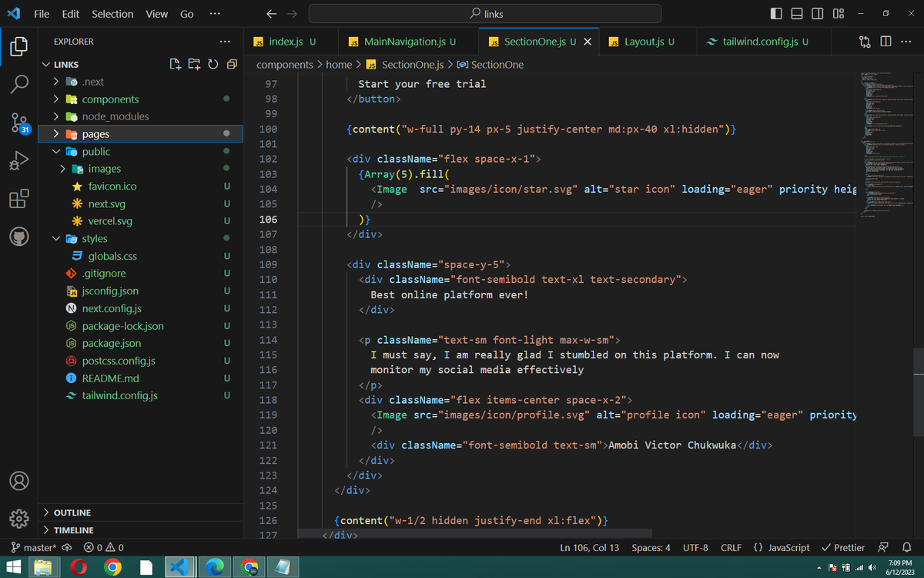Screen dimensions: 924x578
Task: Change the UTF-8 encoding setting
Action: (x=695, y=547)
